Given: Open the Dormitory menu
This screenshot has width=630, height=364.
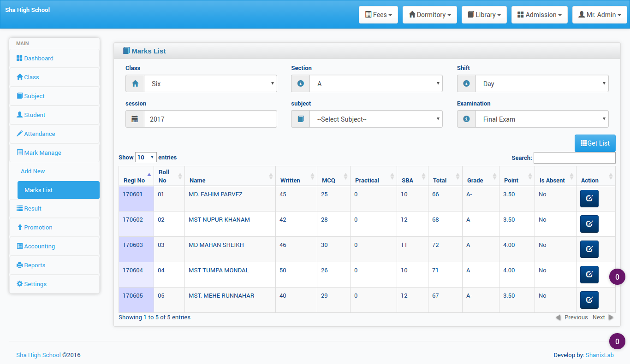Looking at the screenshot, I should (x=430, y=15).
